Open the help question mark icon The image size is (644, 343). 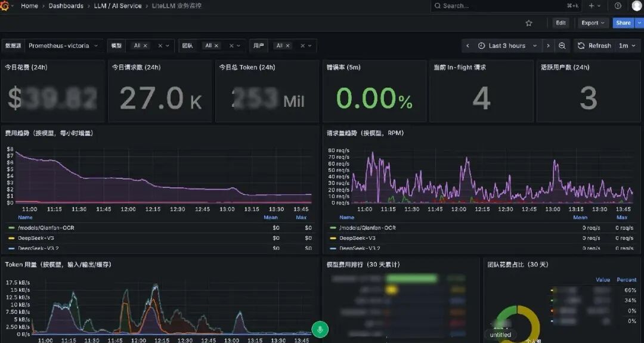(618, 6)
